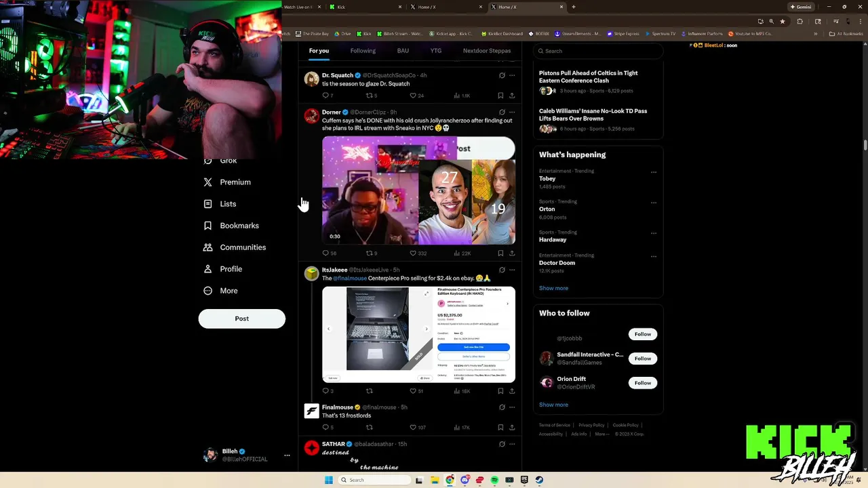Share Dr. Squatch's post
This screenshot has height=488, width=868.
point(512,96)
